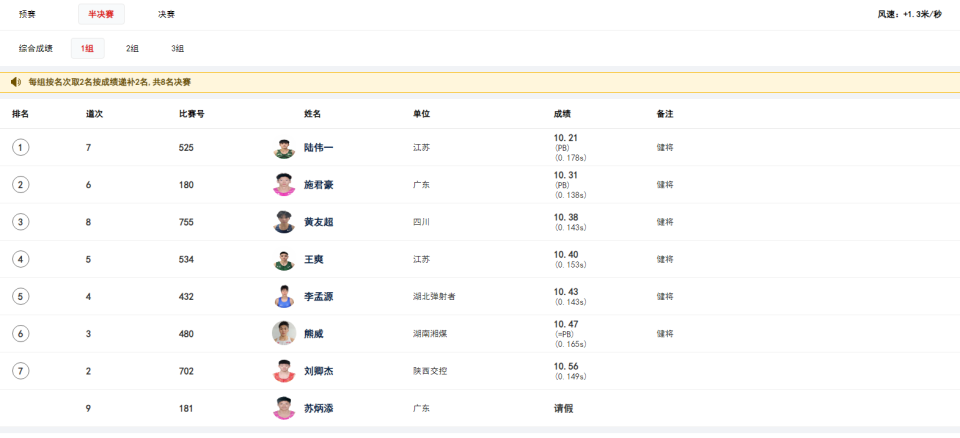Open athlete name link 刘卿杰

(318, 371)
